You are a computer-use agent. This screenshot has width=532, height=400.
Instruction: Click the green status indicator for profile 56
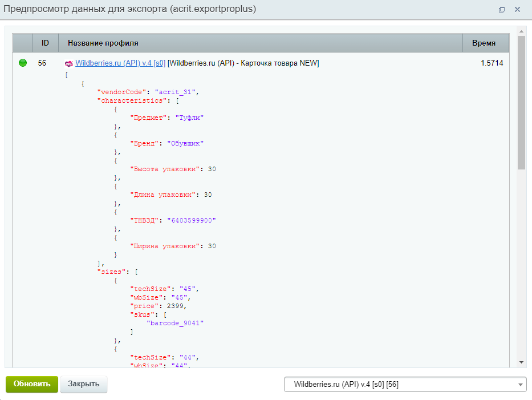click(23, 63)
